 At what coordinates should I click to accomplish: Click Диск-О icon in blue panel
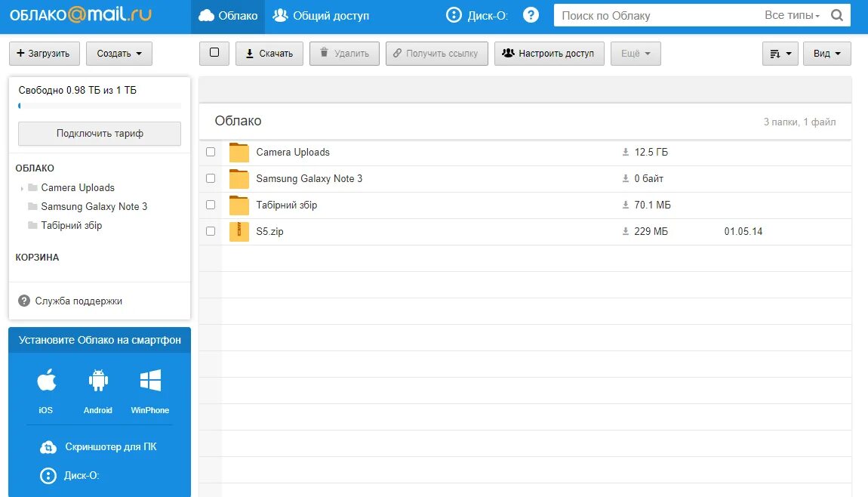(x=48, y=476)
